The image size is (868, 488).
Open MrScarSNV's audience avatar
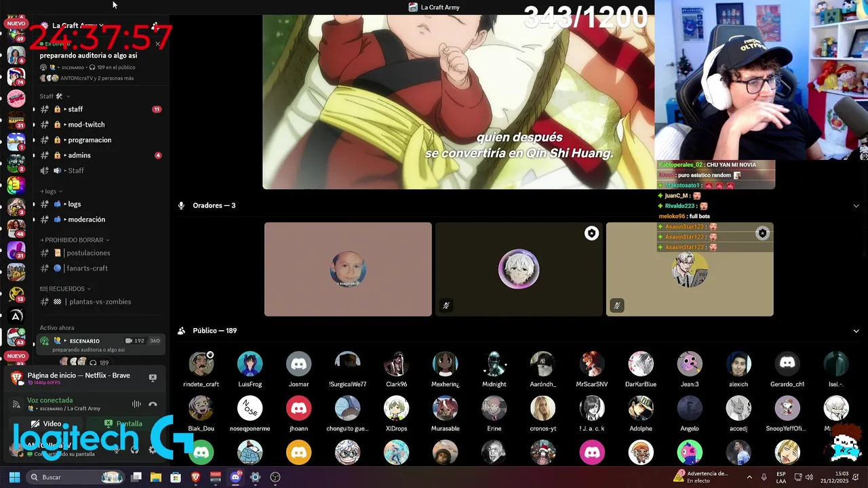[x=592, y=364]
